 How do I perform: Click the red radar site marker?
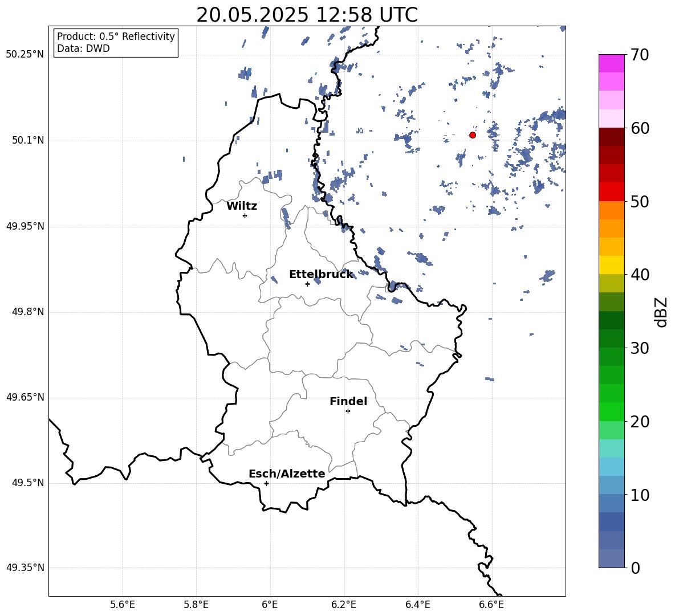[473, 135]
